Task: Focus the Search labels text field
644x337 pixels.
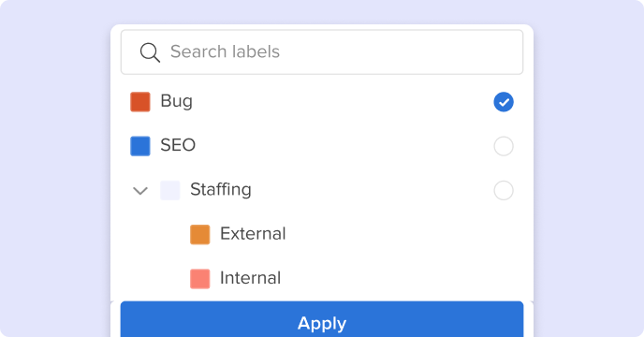Action: 322,52
